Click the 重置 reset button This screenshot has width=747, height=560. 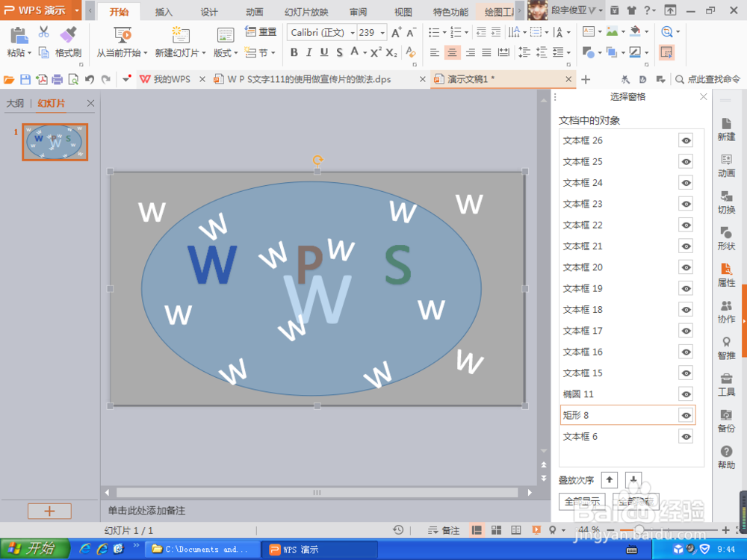[x=261, y=32]
